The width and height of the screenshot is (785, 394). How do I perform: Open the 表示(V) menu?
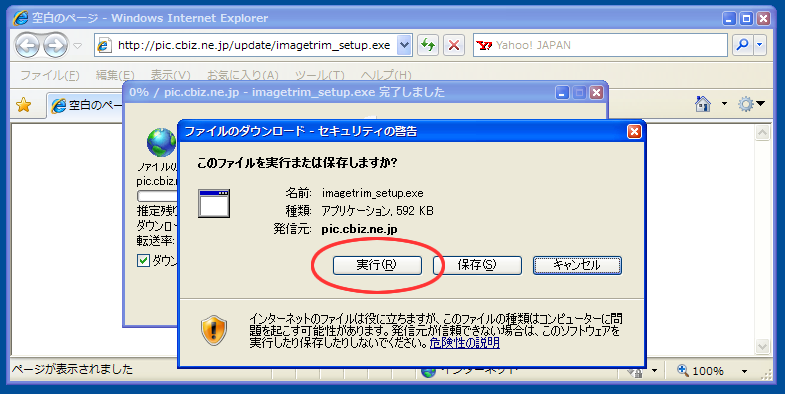(170, 75)
